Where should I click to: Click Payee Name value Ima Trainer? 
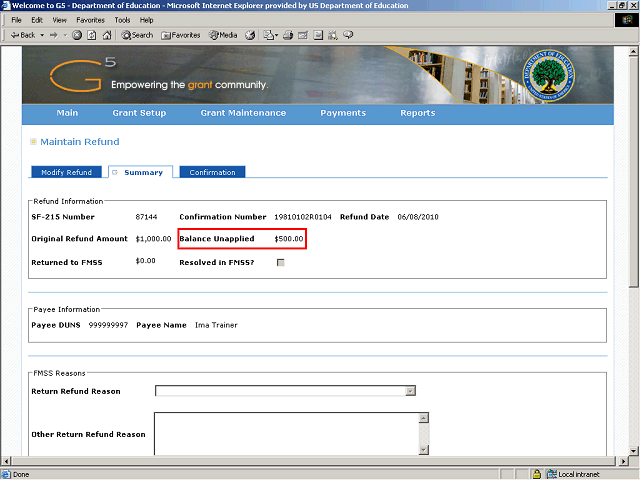(216, 325)
